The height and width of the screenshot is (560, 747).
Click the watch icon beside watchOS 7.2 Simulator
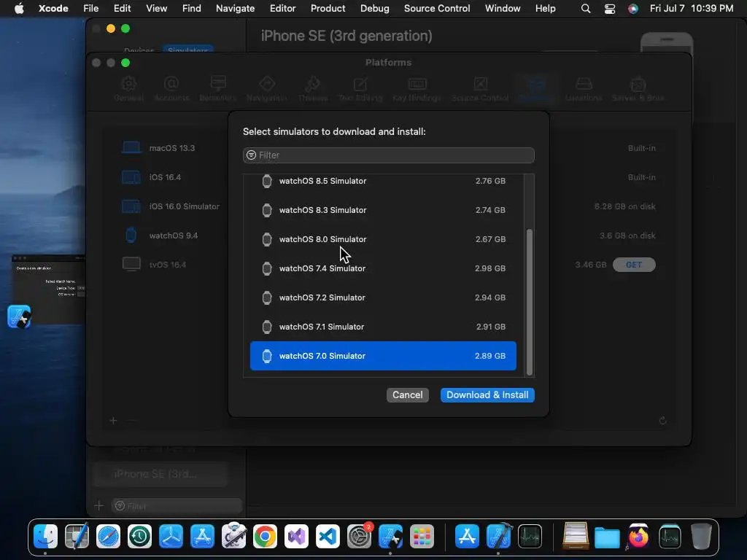point(267,297)
